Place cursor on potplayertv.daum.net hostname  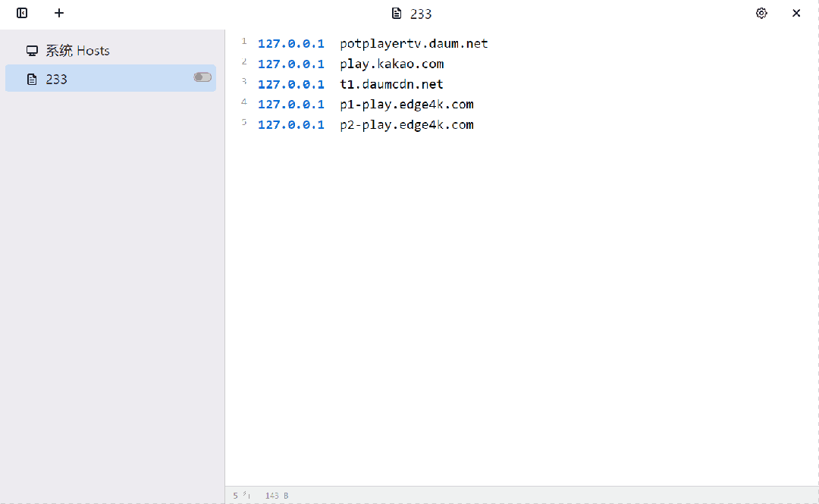413,44
